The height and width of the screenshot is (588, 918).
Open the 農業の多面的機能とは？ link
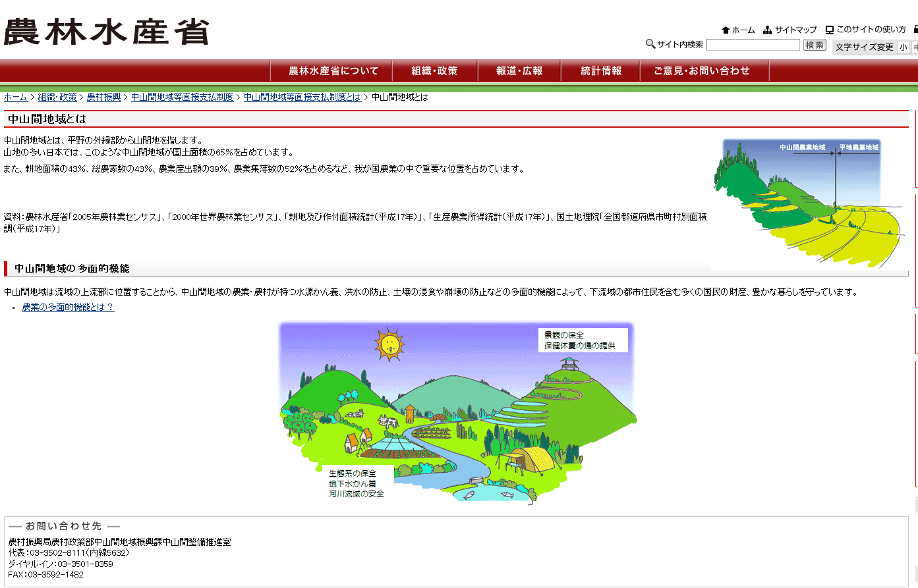[68, 307]
